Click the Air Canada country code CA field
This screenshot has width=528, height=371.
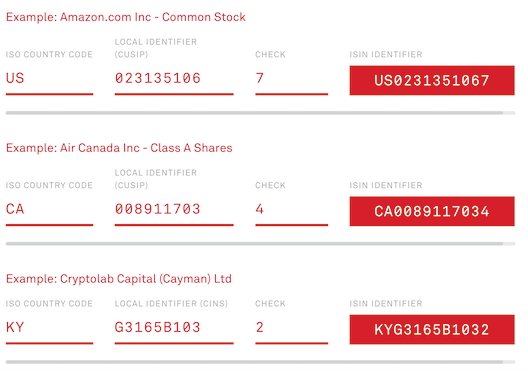coord(49,209)
